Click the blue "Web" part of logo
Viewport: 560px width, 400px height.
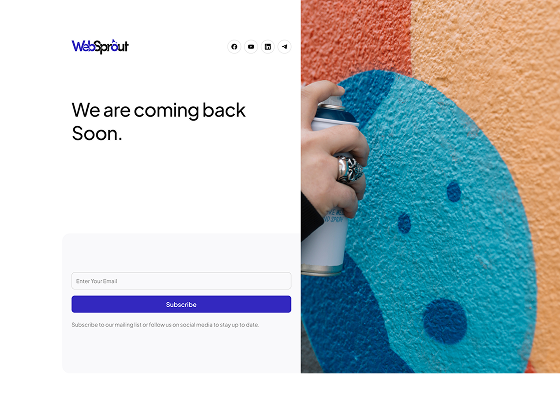(x=83, y=46)
